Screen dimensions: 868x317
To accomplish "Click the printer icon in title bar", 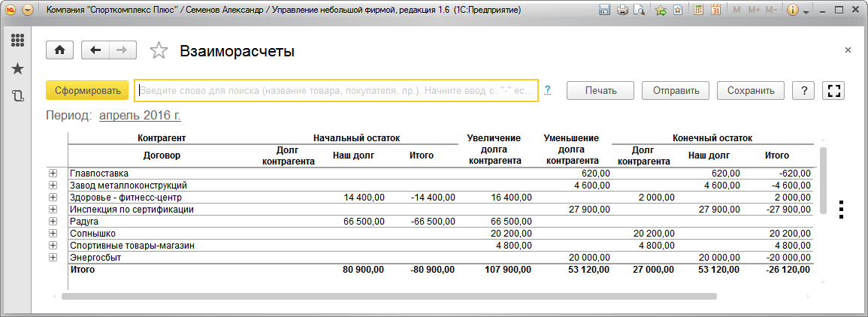I will (622, 10).
